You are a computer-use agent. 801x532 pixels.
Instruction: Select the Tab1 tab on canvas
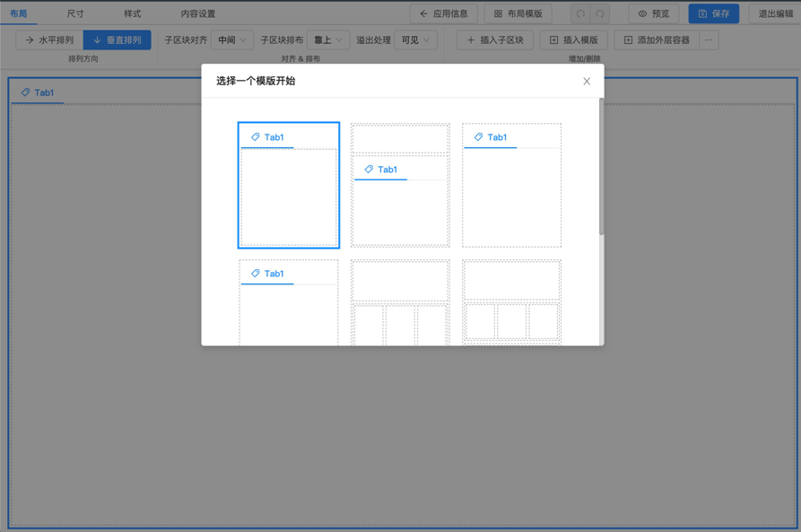pos(38,92)
